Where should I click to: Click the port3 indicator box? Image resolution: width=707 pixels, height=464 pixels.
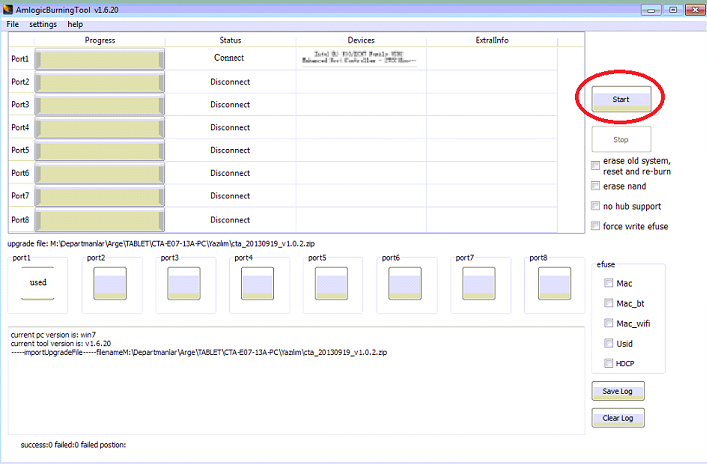click(184, 283)
